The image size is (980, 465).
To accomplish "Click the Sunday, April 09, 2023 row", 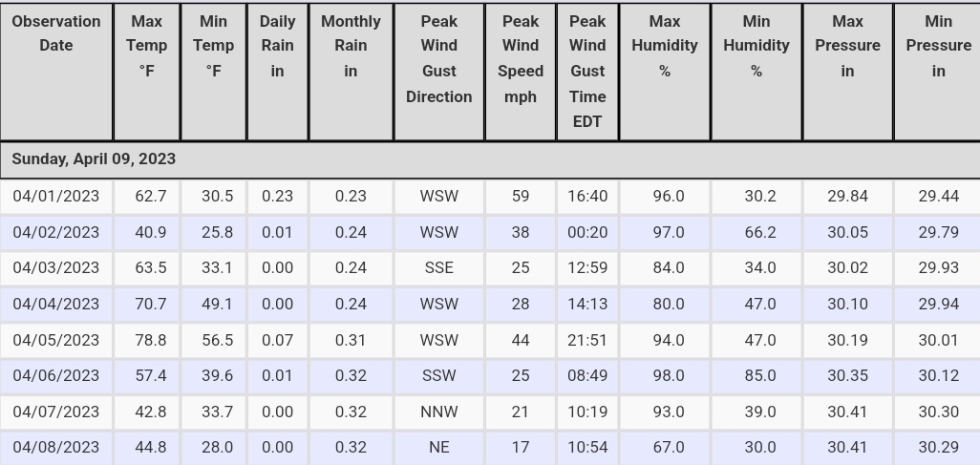I will (x=490, y=160).
